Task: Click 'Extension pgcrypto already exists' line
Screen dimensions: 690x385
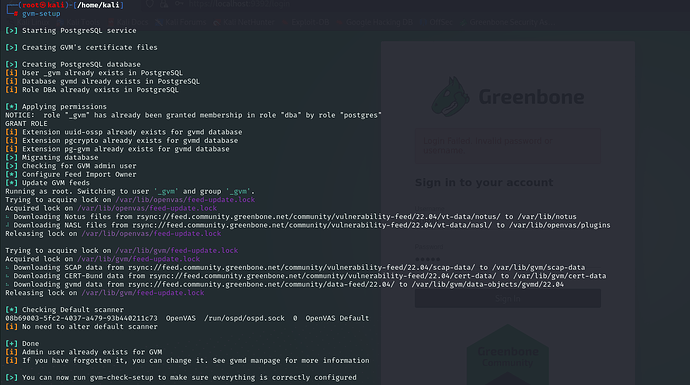Action: pos(121,141)
